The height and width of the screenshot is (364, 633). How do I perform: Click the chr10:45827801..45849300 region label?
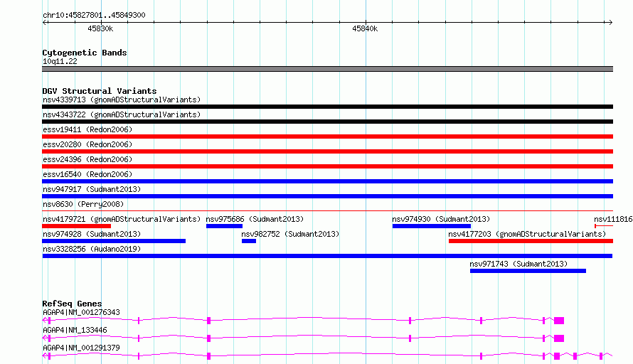coord(94,15)
